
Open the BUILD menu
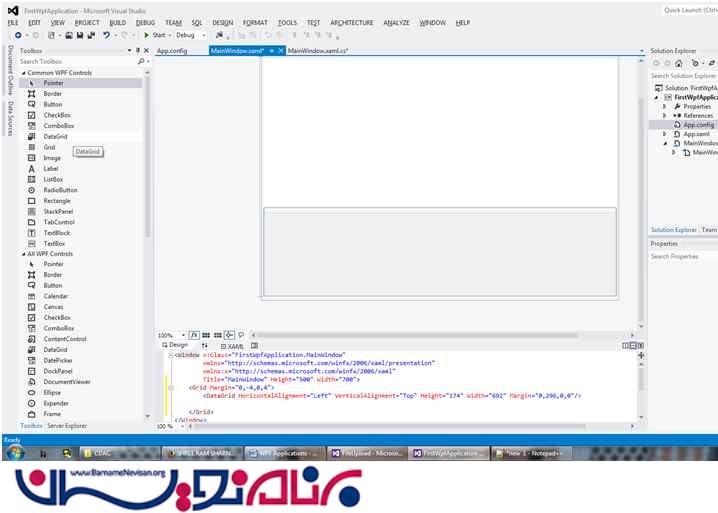[x=118, y=22]
